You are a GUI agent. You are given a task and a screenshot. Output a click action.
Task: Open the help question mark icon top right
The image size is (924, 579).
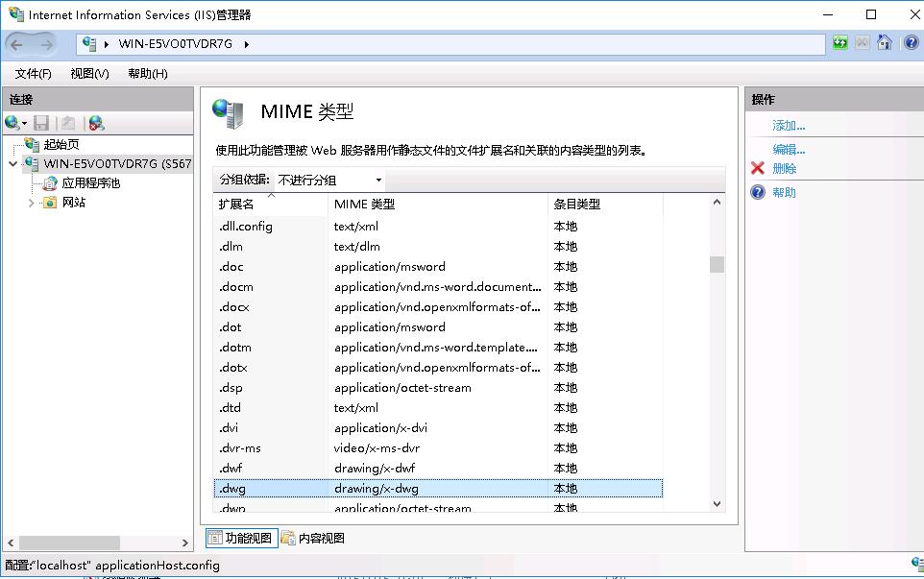(x=912, y=42)
